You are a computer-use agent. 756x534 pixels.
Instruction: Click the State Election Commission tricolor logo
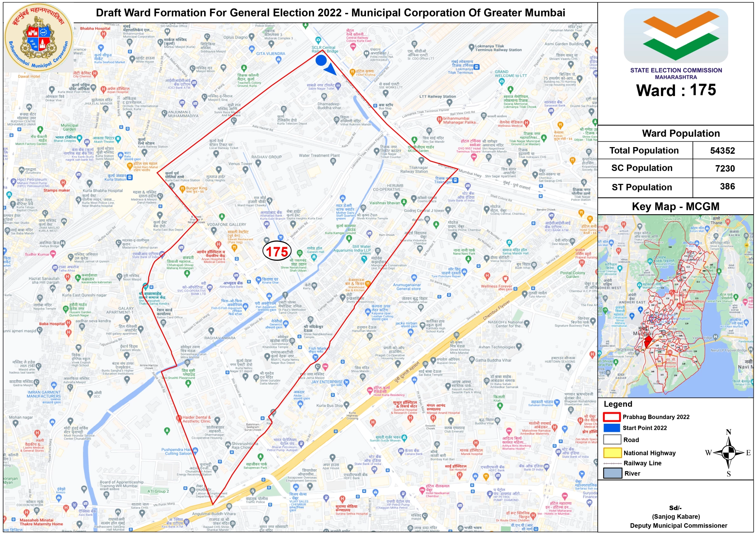(676, 36)
